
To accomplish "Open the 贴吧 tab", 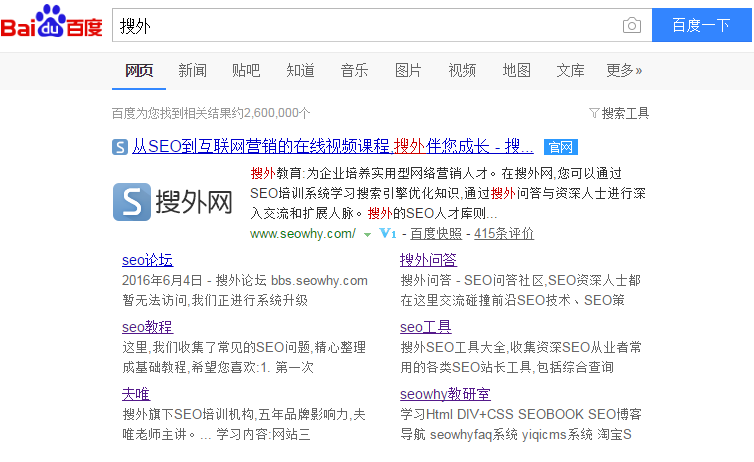I will (x=246, y=71).
